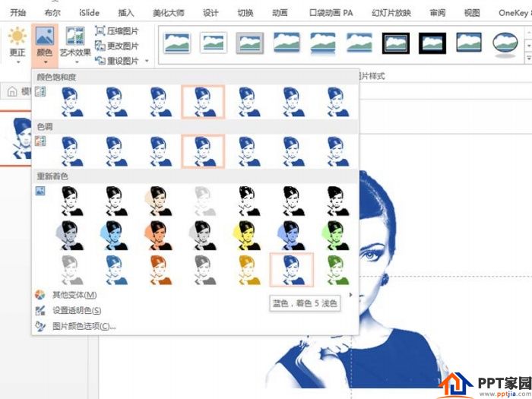Expand the 艺术效果 dropdown arrow
The height and width of the screenshot is (399, 532).
pos(76,62)
